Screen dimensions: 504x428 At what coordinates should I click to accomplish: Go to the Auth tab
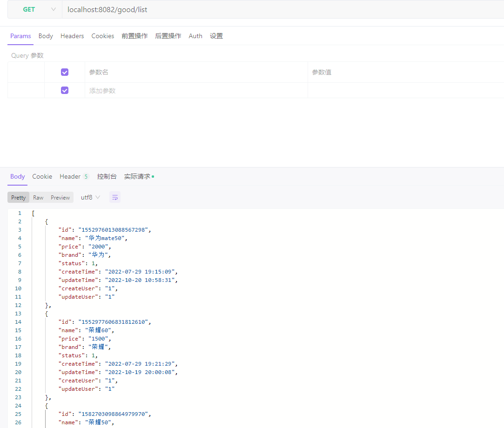click(195, 36)
